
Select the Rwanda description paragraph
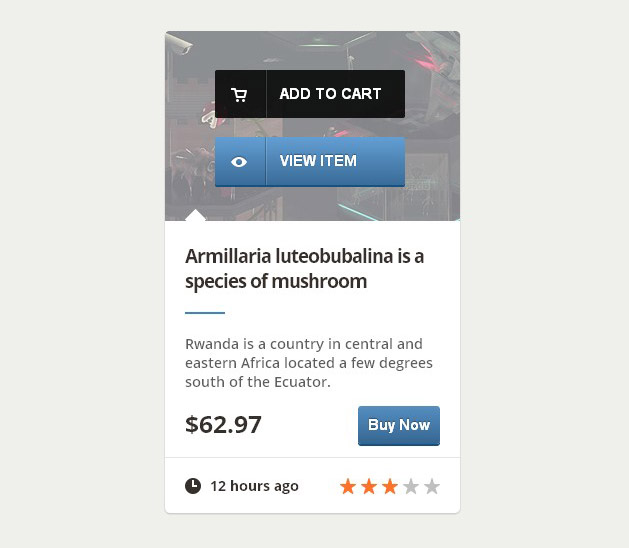click(309, 363)
